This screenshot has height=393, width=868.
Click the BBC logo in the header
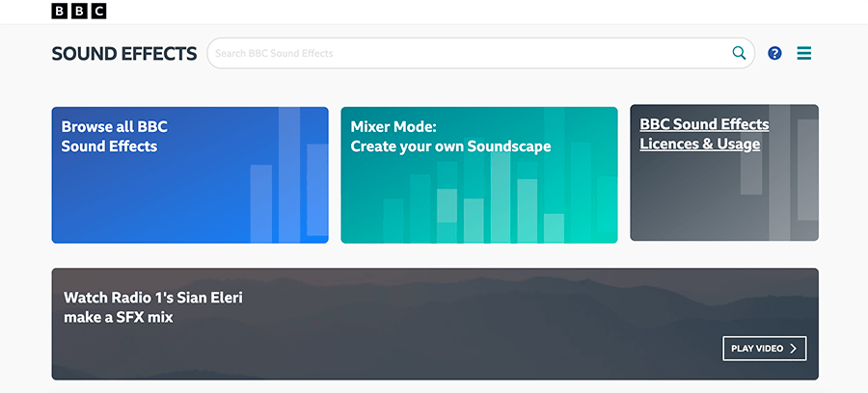click(x=79, y=11)
